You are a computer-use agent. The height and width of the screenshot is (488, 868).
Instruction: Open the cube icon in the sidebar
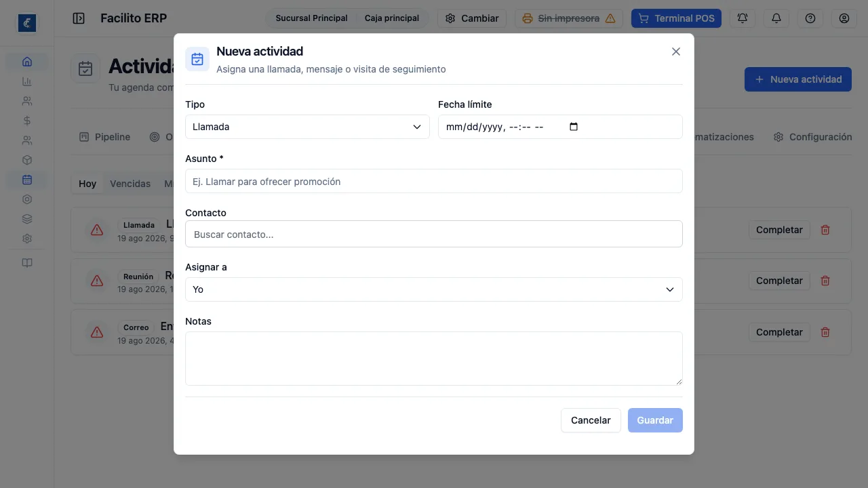(27, 160)
